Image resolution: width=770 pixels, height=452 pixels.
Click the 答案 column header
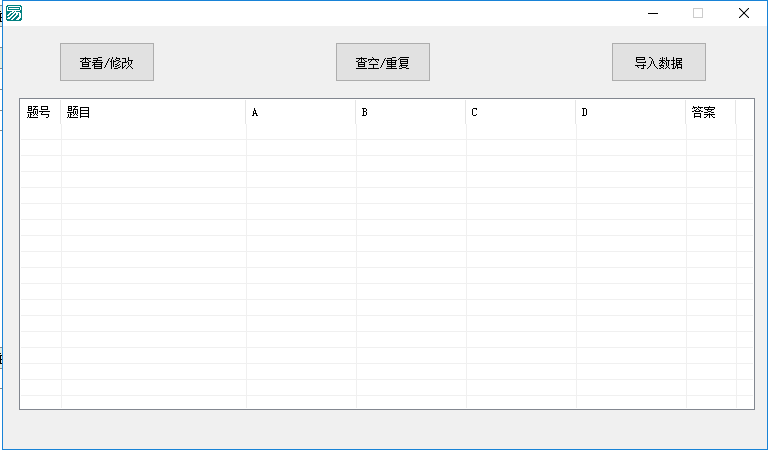point(710,112)
